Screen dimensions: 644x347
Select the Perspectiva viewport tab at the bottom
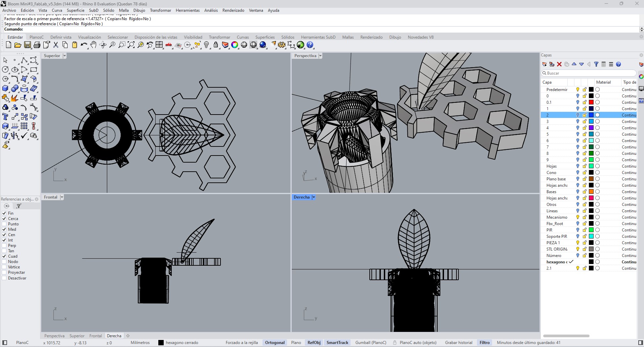pos(54,336)
